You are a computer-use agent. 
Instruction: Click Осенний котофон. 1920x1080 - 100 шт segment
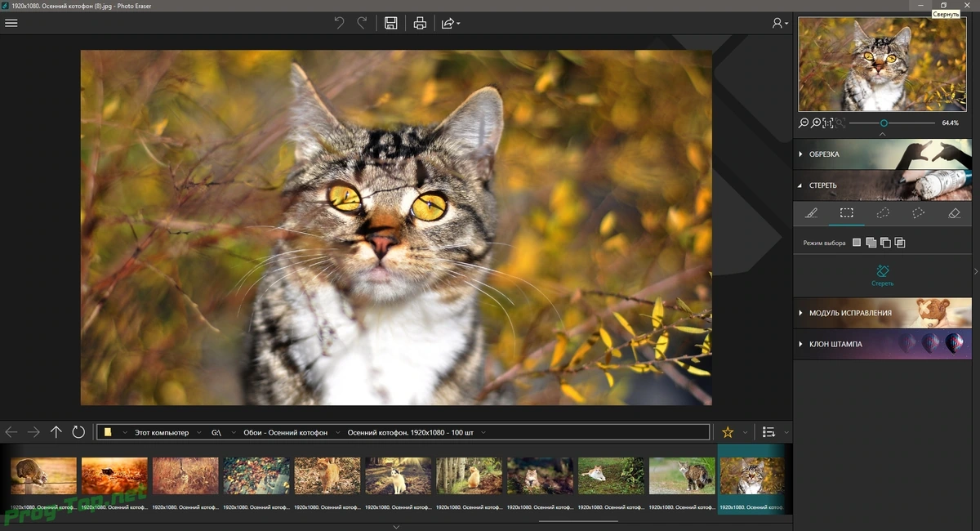(x=410, y=432)
